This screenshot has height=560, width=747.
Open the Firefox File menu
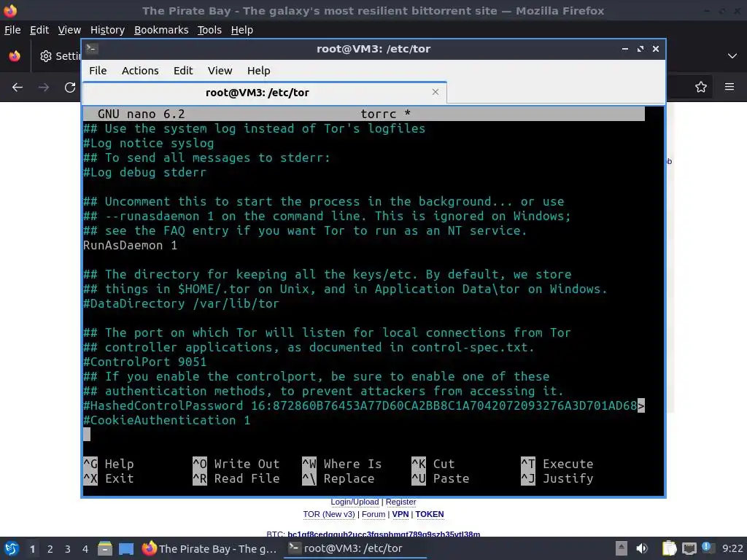[12, 30]
